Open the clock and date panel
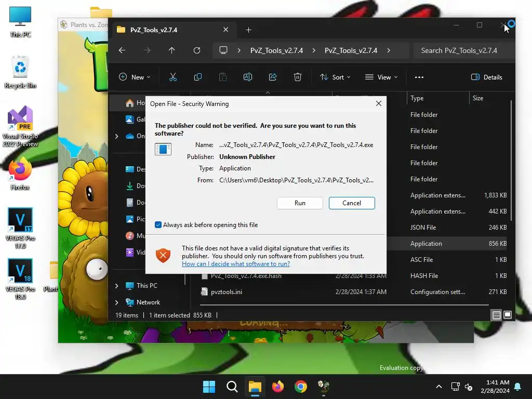 click(495, 387)
